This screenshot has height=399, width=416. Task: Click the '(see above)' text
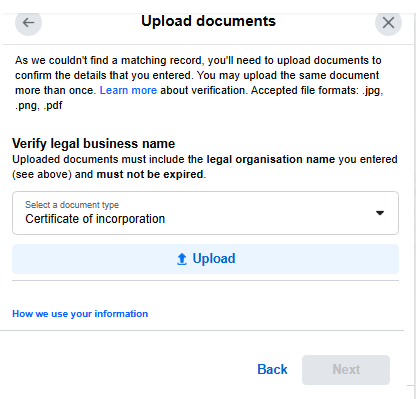point(42,174)
